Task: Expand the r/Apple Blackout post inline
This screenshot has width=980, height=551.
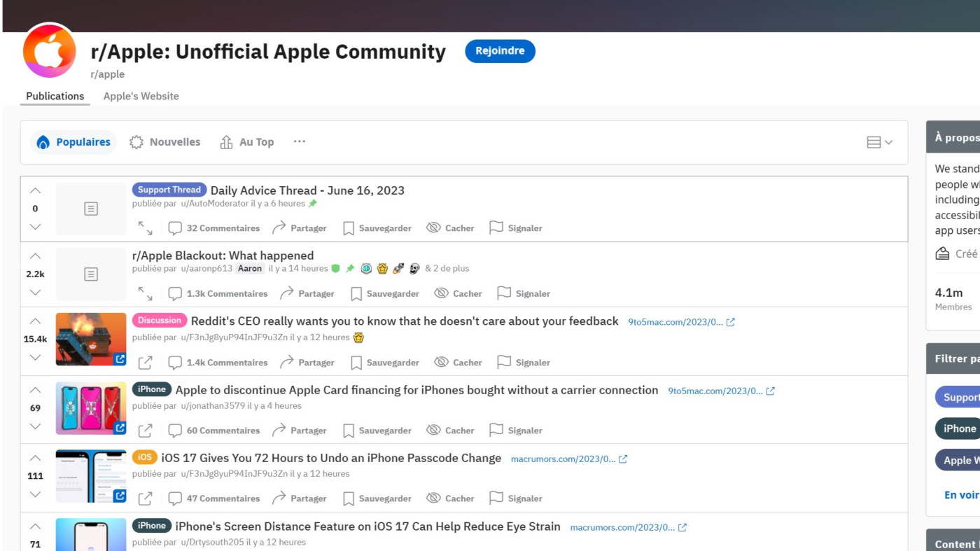Action: click(145, 293)
